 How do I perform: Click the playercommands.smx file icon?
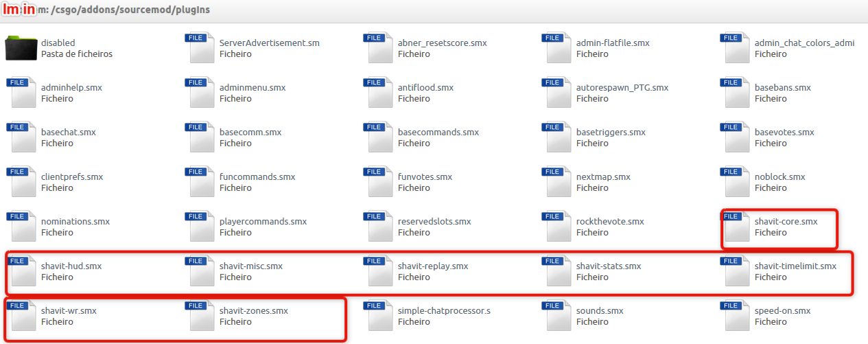click(x=200, y=227)
